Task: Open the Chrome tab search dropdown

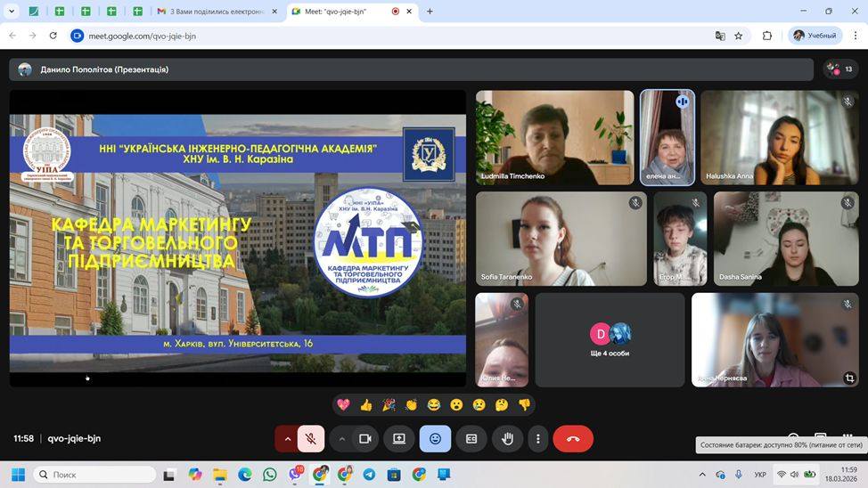Action: coord(12,12)
